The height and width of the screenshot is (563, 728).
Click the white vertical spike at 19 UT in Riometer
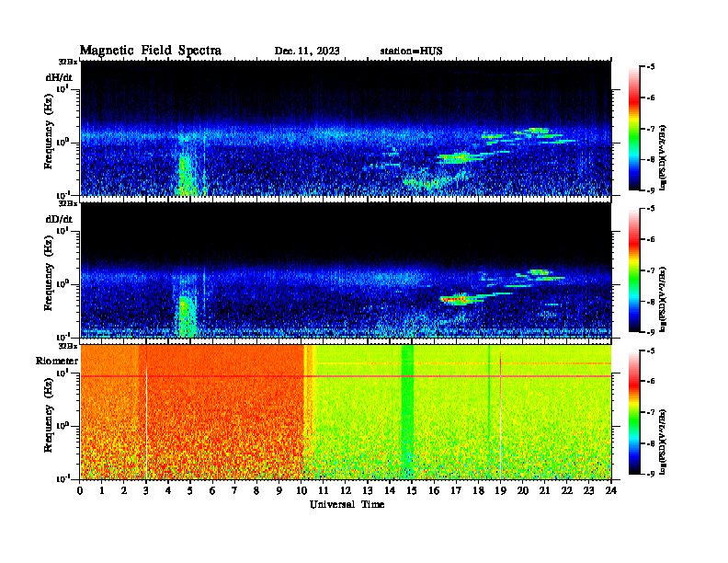tap(500, 416)
